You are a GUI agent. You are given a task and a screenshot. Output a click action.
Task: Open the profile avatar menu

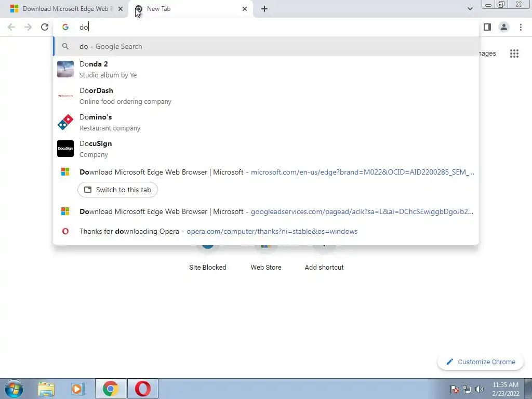click(504, 27)
